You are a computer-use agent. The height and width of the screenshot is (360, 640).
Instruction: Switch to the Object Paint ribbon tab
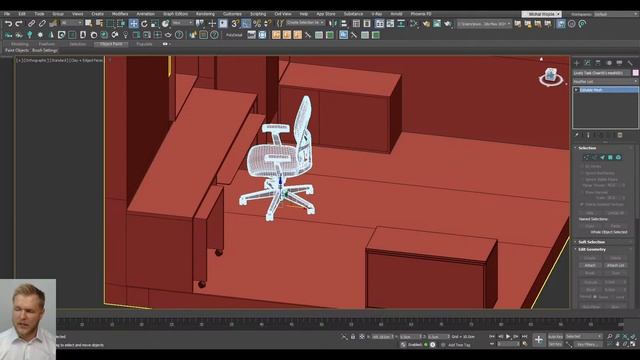click(x=111, y=44)
